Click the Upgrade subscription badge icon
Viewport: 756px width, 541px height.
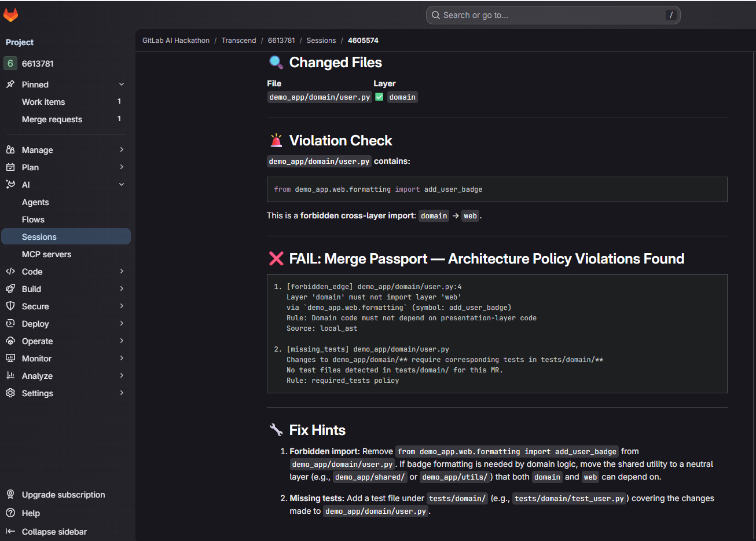point(10,495)
